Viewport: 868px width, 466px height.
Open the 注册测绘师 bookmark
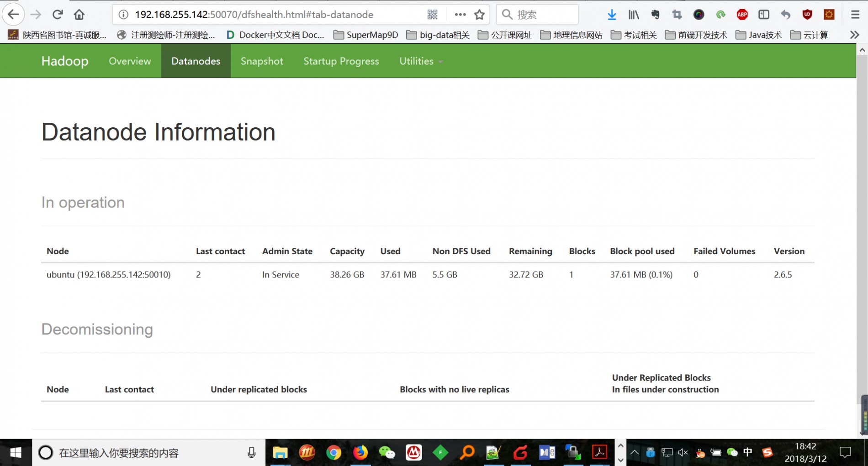click(166, 35)
